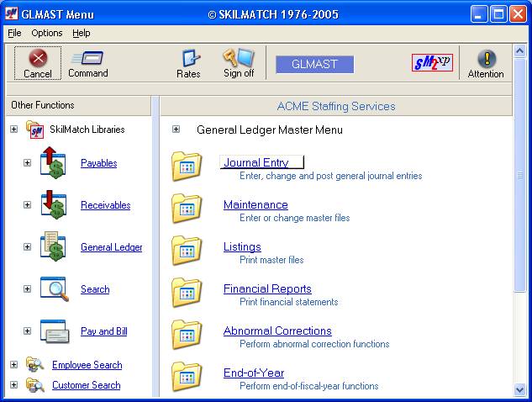532x402 pixels.
Task: Click the Employee Search folder icon
Action: point(35,364)
